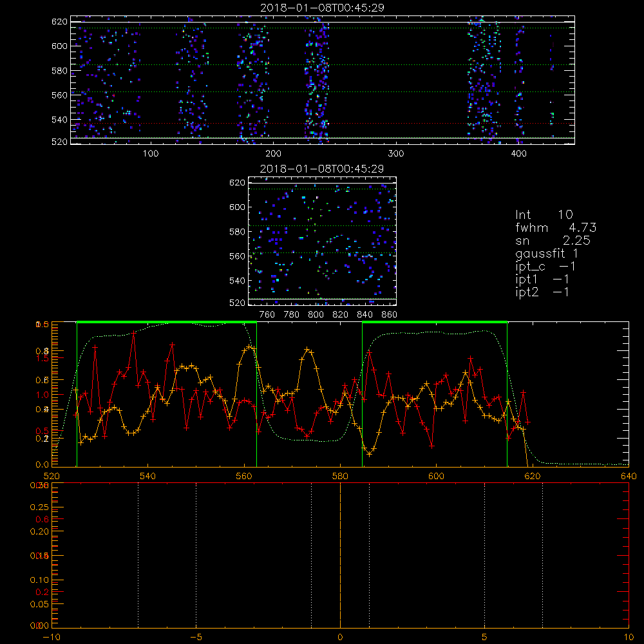This screenshot has height=644, width=644.
Task: Click x-axis tick label 300 of wide image plot
Action: [x=396, y=154]
